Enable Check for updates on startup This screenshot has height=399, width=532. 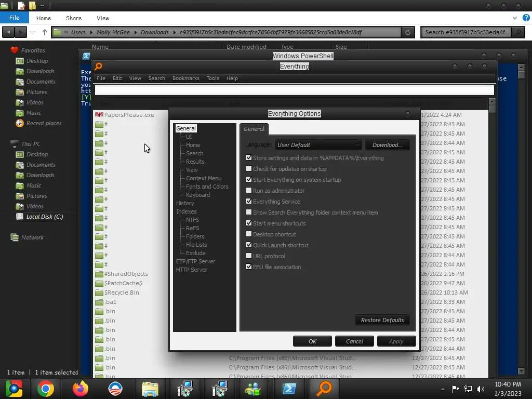pos(249,169)
